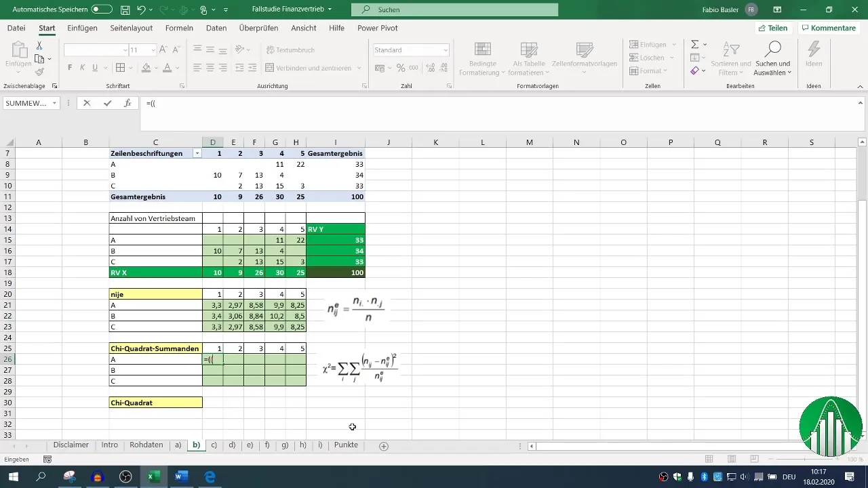This screenshot has height=488, width=868.
Task: Apply italic with the K button
Action: [83, 68]
